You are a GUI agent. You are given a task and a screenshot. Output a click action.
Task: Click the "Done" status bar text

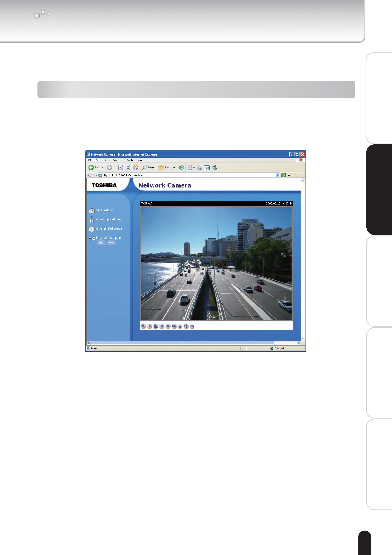coord(94,348)
